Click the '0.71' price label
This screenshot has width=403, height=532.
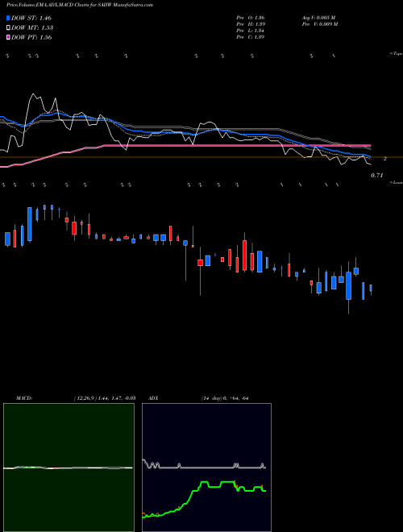pos(376,176)
